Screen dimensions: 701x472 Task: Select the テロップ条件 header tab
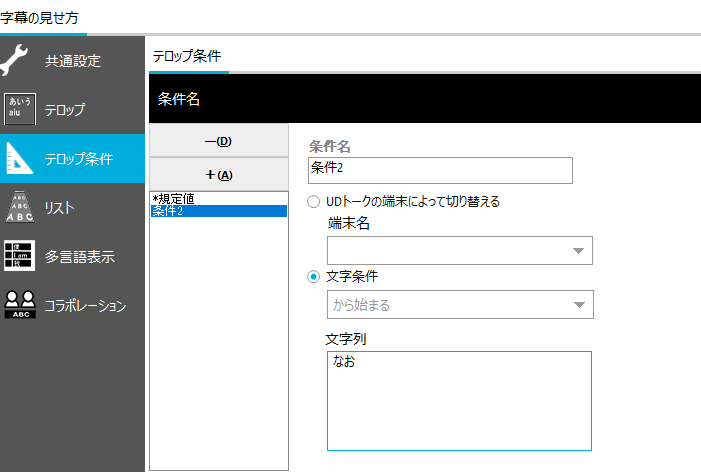(187, 56)
